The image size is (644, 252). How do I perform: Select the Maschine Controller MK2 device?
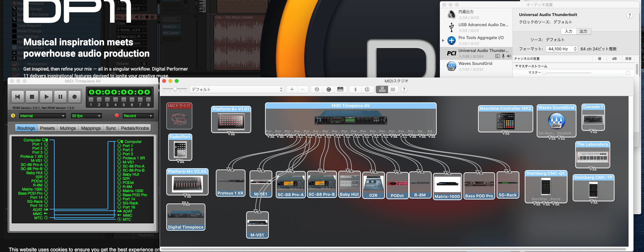point(505,118)
